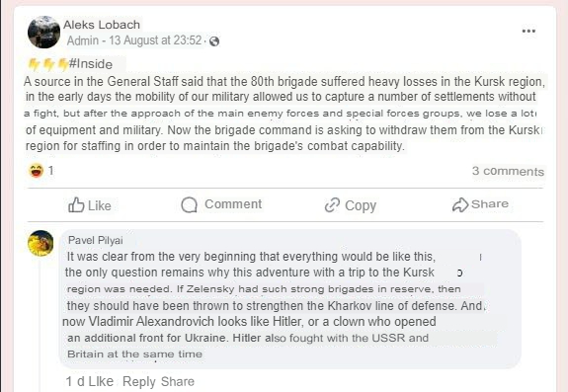
Task: Expand the 3 comments link
Action: (x=508, y=171)
